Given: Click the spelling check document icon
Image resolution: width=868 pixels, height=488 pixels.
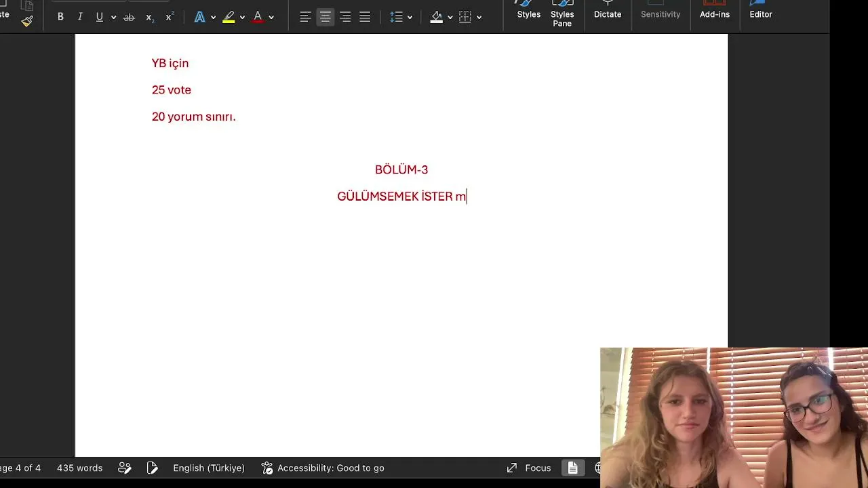Looking at the screenshot, I should point(152,468).
